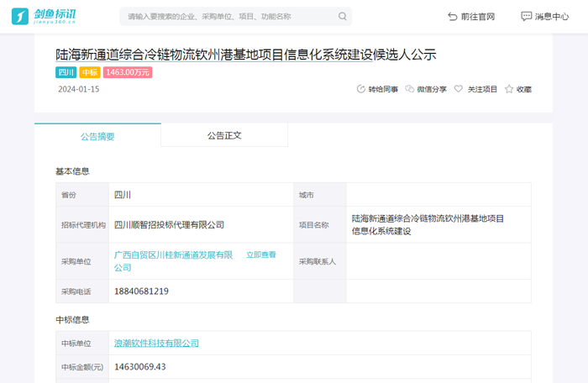Click the 省份 label cell
This screenshot has height=383, width=588.
click(x=82, y=195)
